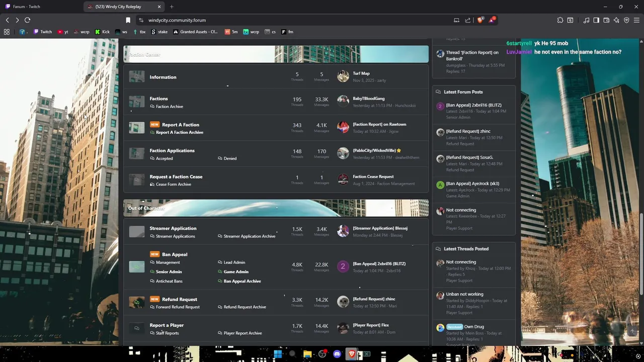
Task: Open the 'Unban not working' thread
Action: pos(464,294)
